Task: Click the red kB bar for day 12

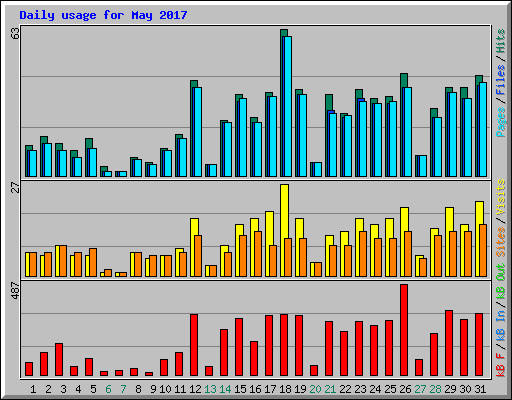Action: [x=194, y=345]
